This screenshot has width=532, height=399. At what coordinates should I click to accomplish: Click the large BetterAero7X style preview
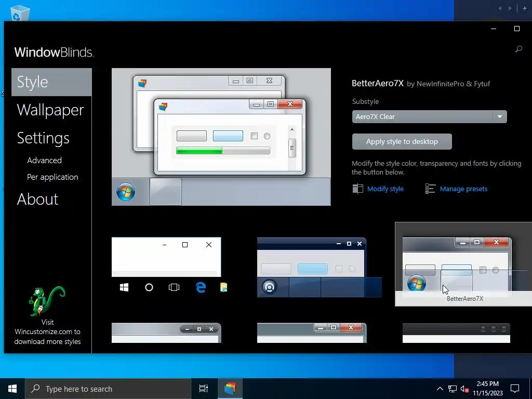221,137
